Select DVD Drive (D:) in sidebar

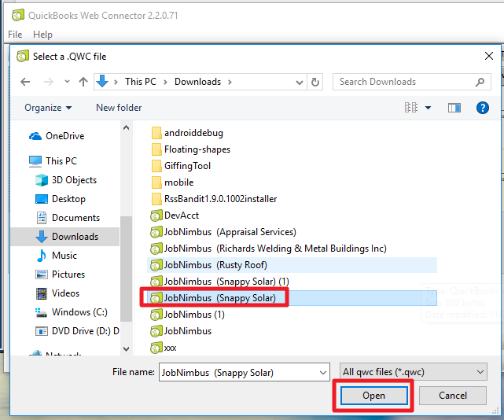click(77, 331)
